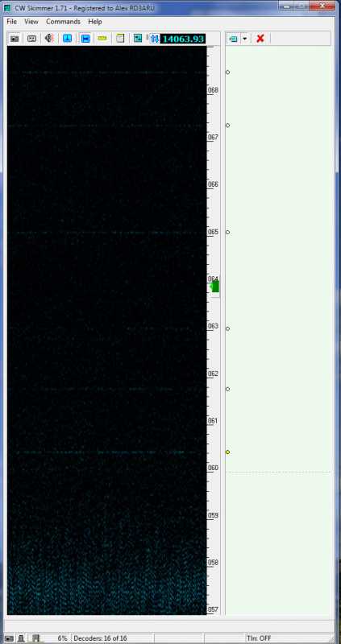Click the blue frequency tuning icon
This screenshot has height=644, width=341.
coord(155,39)
